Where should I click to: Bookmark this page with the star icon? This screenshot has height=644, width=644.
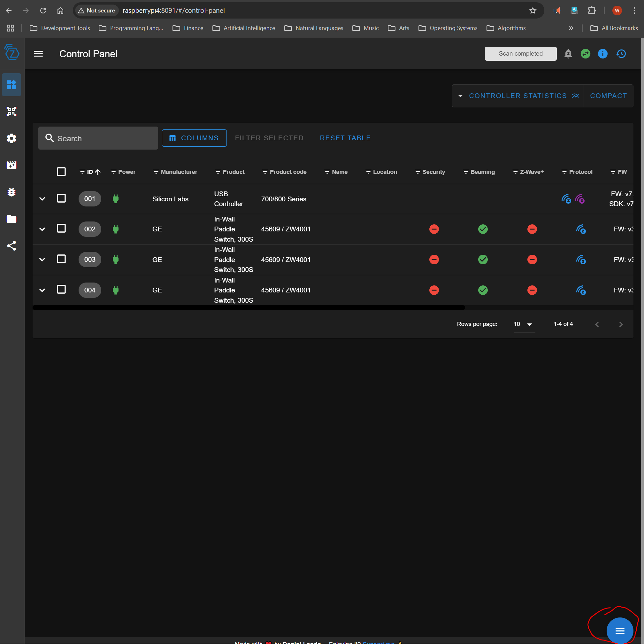click(533, 10)
